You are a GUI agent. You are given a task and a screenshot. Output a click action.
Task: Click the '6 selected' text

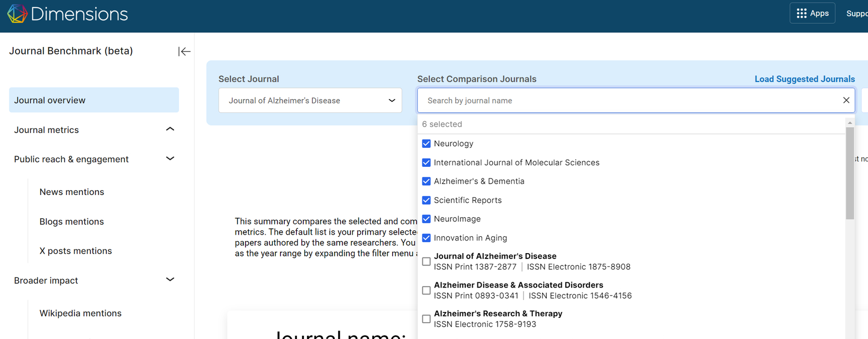pyautogui.click(x=442, y=124)
